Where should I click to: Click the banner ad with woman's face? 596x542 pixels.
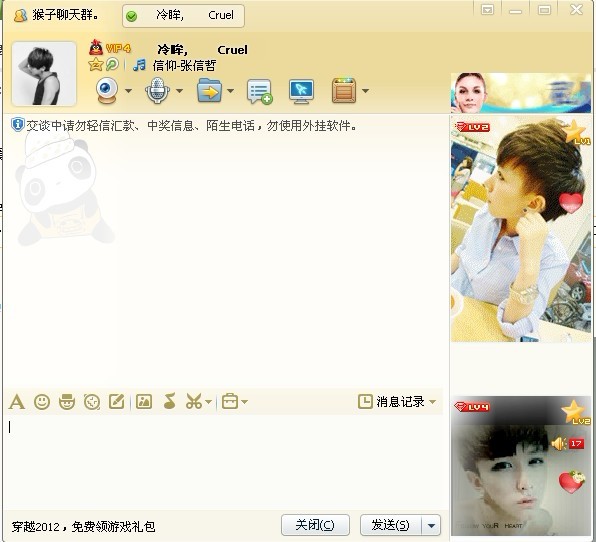pos(521,93)
